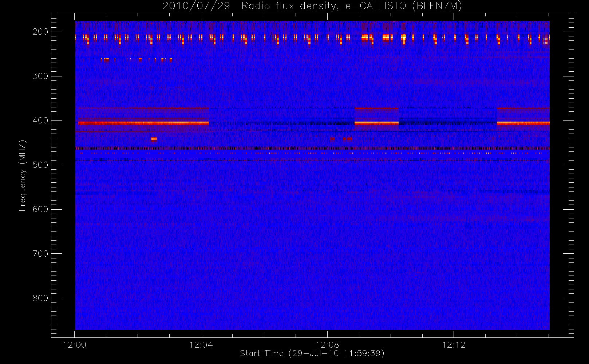Click the 12:00 time tick label

point(75,345)
